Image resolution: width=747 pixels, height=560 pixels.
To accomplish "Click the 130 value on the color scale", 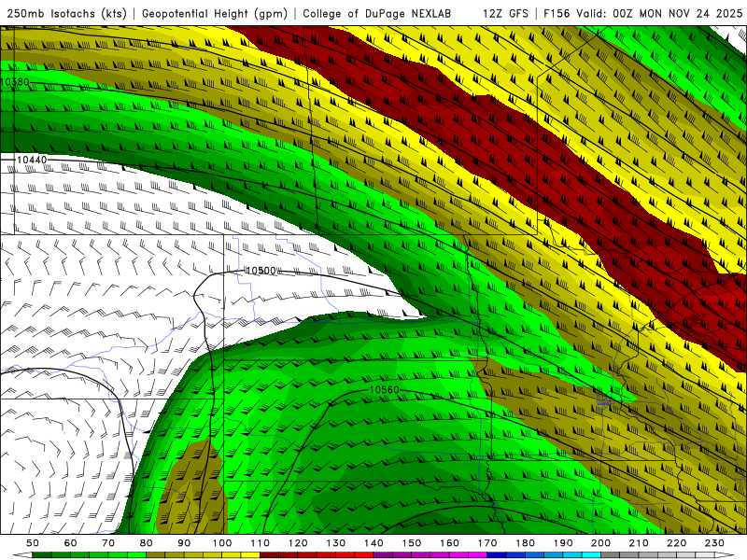I will pyautogui.click(x=336, y=543).
